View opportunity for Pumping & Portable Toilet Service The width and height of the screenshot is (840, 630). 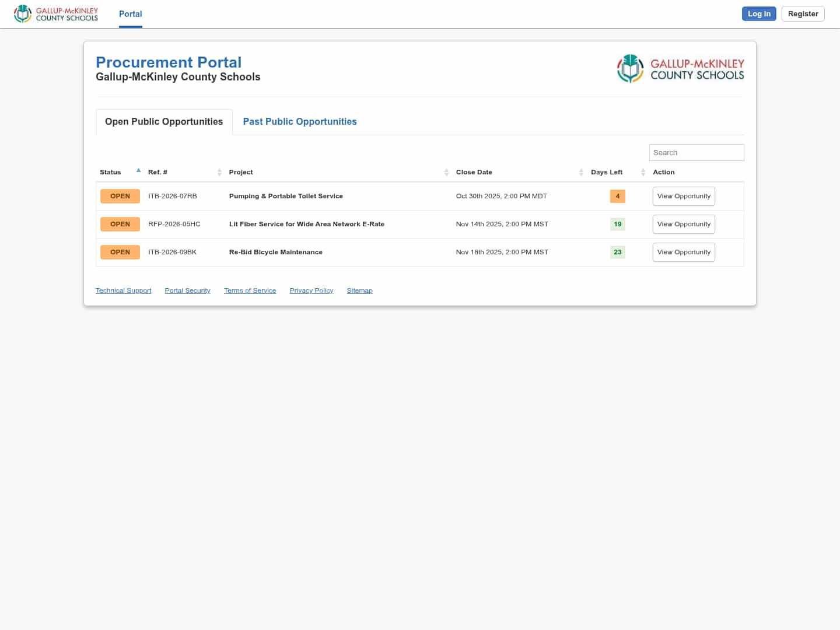coord(684,196)
